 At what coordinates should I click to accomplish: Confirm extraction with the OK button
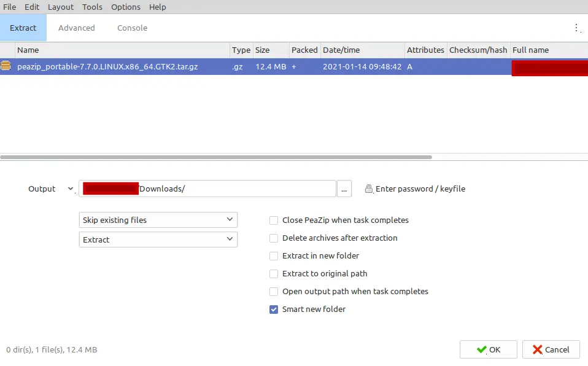(488, 349)
